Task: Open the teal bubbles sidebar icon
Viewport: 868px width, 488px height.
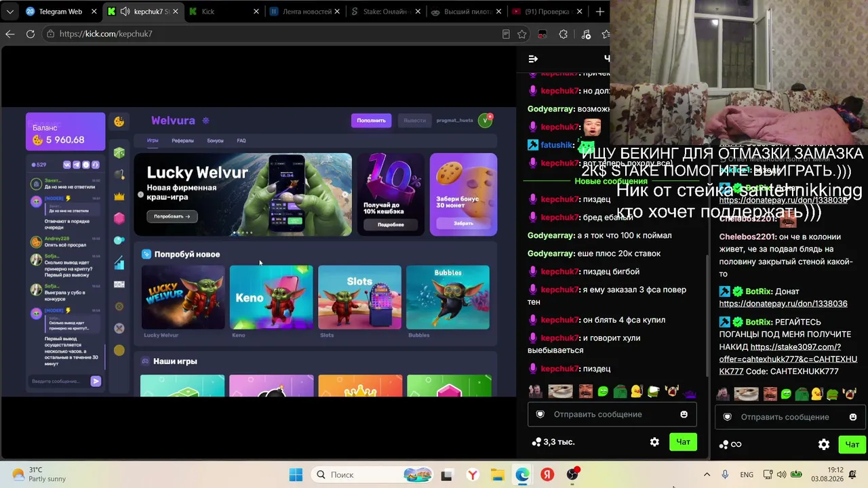Action: click(119, 241)
